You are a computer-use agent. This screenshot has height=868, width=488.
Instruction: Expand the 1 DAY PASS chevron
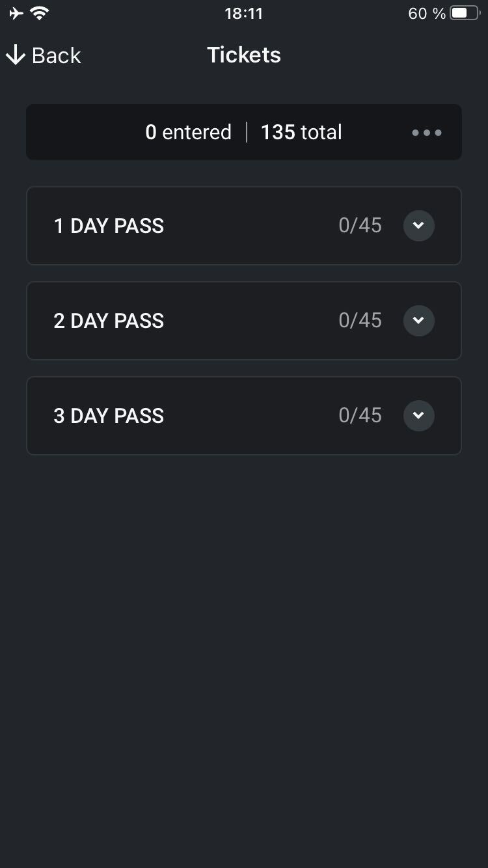tap(419, 226)
